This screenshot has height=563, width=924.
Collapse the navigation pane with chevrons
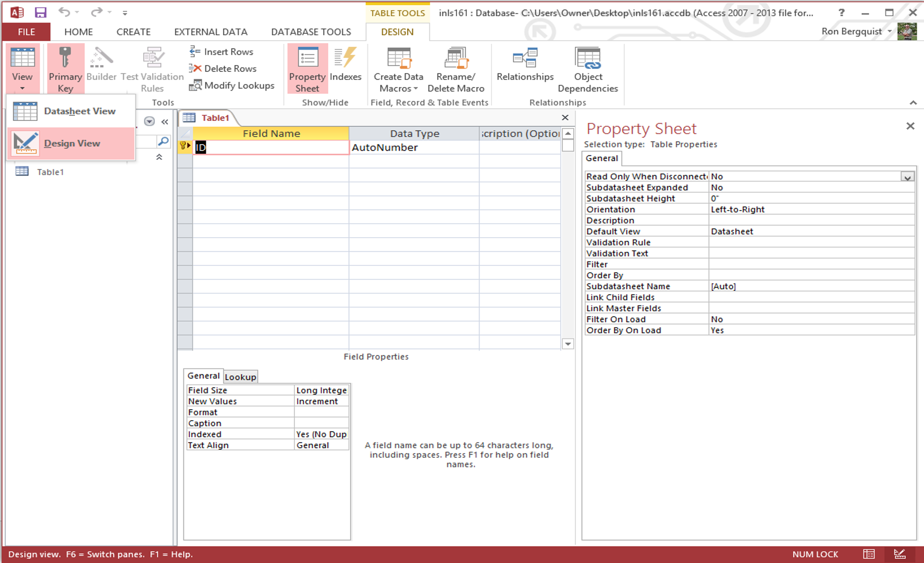165,121
